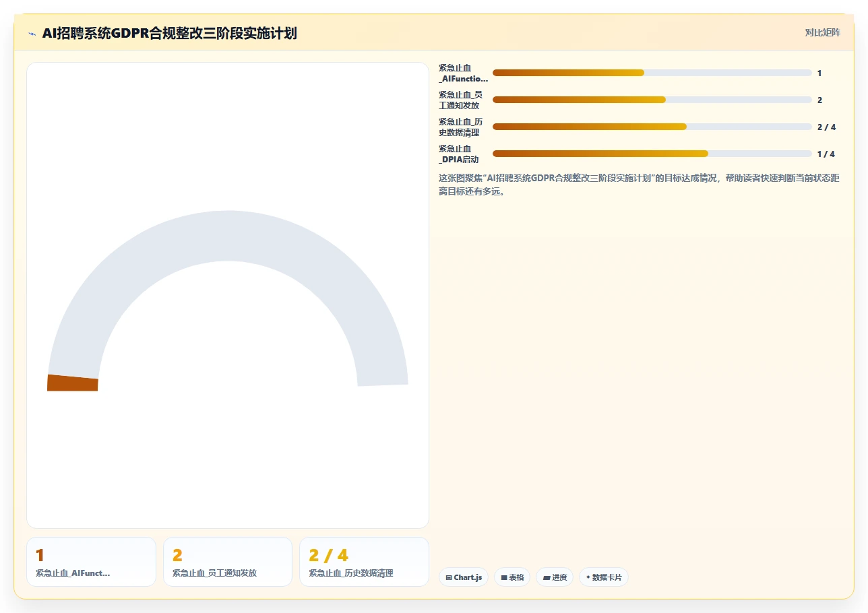The width and height of the screenshot is (868, 613).
Task: Click label 紧急止血_员工通知发放 in progress list
Action: pos(461,100)
